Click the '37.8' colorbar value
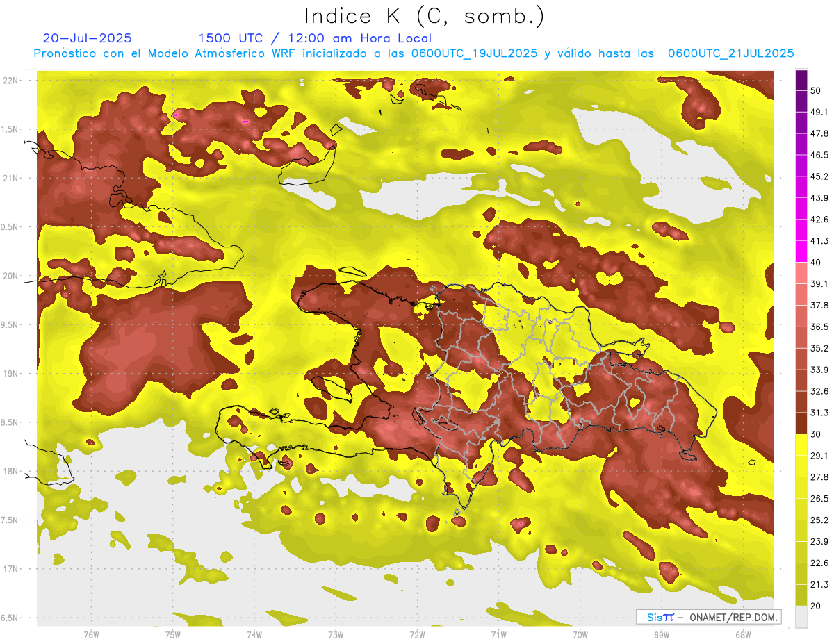Viewport: 834px width, 644px height. pos(819,306)
